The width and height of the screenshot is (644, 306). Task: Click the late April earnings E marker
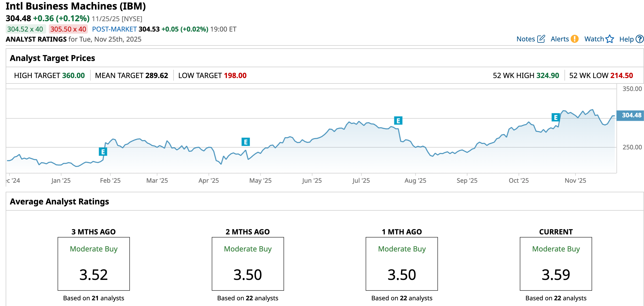(246, 142)
